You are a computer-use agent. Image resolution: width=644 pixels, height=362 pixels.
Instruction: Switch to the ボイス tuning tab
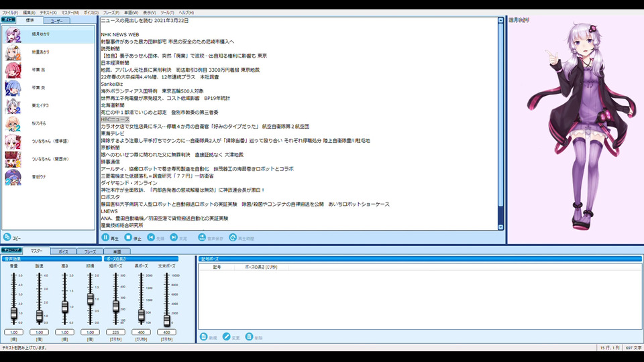[x=63, y=251]
